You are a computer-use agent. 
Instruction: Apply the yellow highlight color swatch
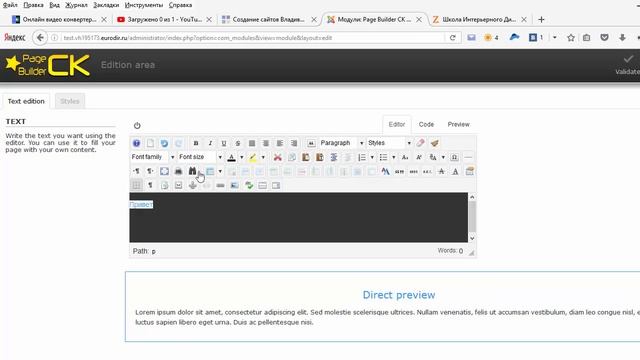coord(253,157)
